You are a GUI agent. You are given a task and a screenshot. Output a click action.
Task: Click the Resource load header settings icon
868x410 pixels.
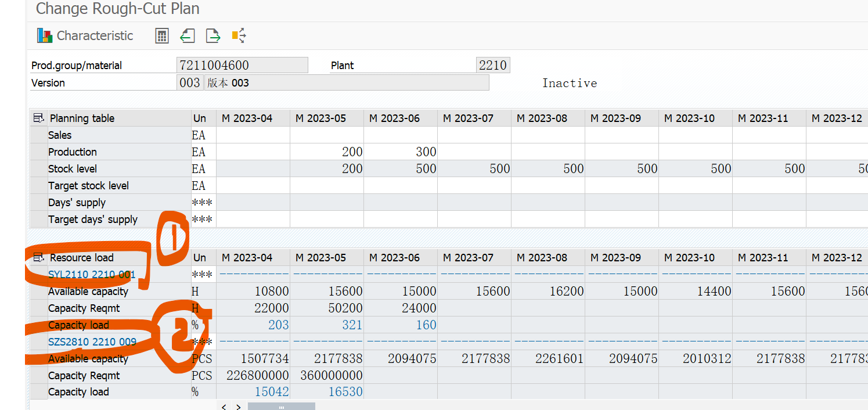point(39,258)
